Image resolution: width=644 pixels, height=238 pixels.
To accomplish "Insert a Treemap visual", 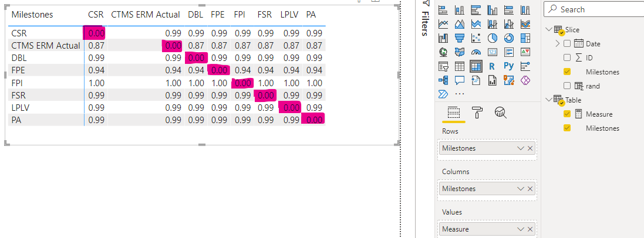I will [525, 38].
